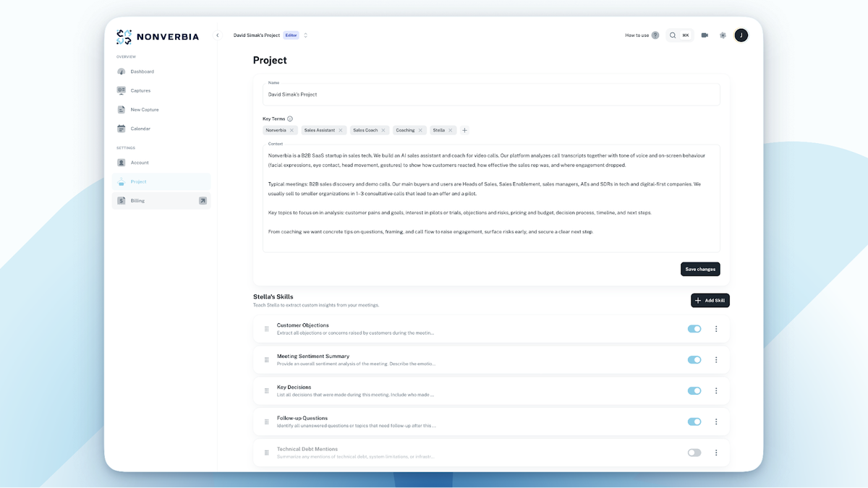
Task: Select Project in the Settings menu
Action: point(137,181)
